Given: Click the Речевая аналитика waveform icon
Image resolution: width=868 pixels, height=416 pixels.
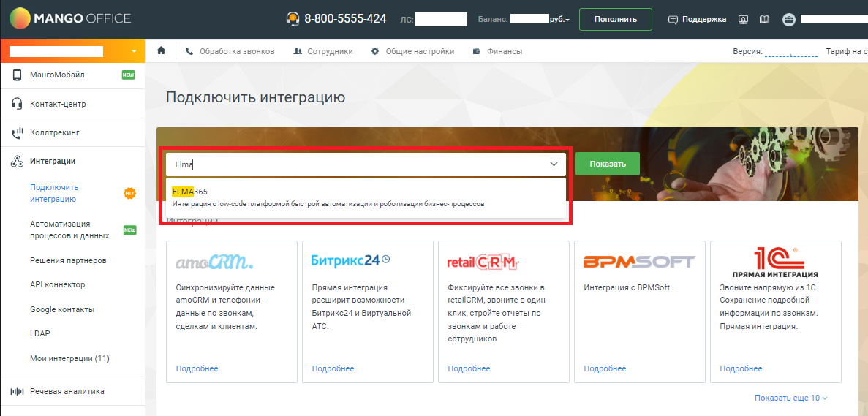Looking at the screenshot, I should (x=17, y=391).
